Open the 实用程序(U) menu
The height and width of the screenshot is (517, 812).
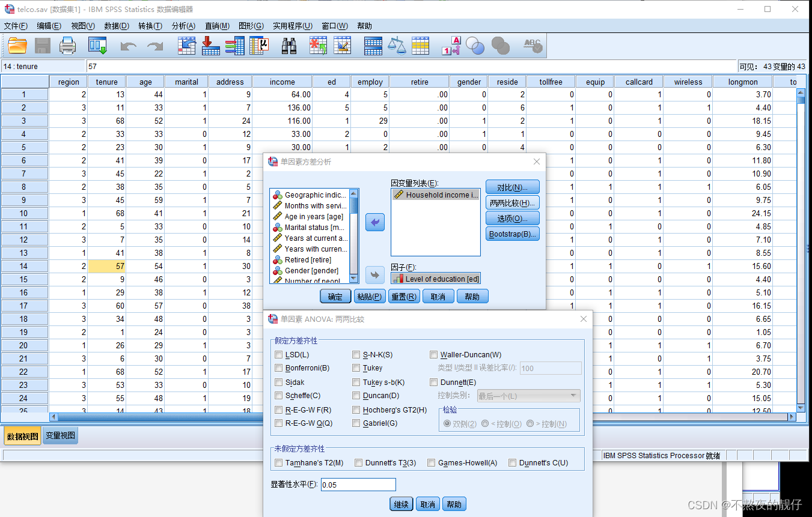(x=293, y=26)
